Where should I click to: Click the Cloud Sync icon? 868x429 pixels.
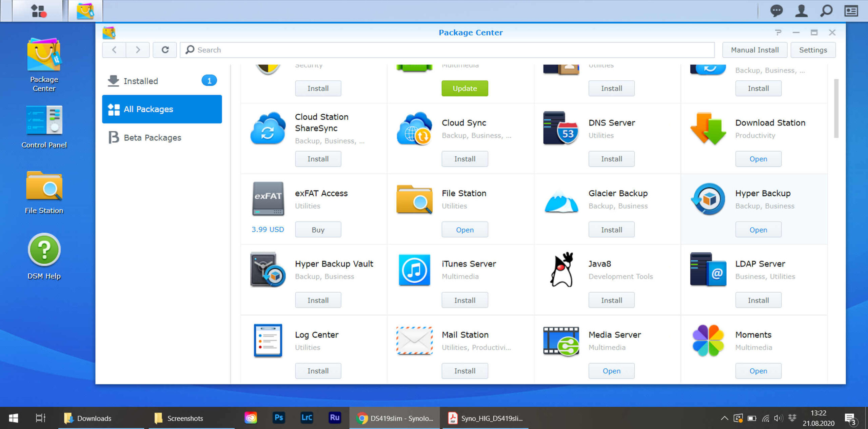[x=414, y=128]
